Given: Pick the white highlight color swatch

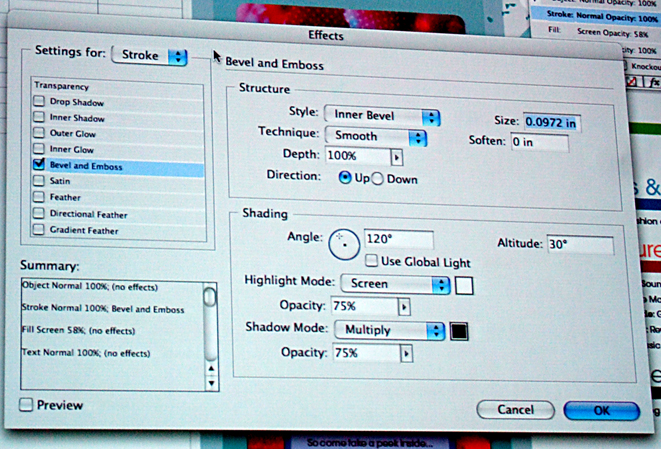Looking at the screenshot, I should (x=464, y=286).
